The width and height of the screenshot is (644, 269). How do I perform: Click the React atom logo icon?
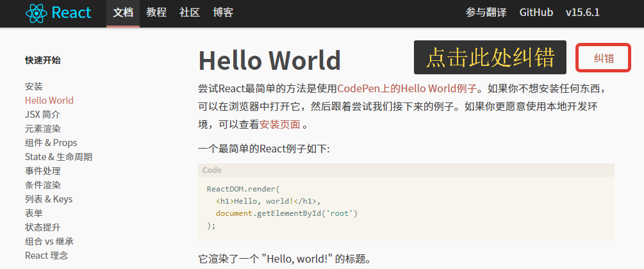(37, 13)
